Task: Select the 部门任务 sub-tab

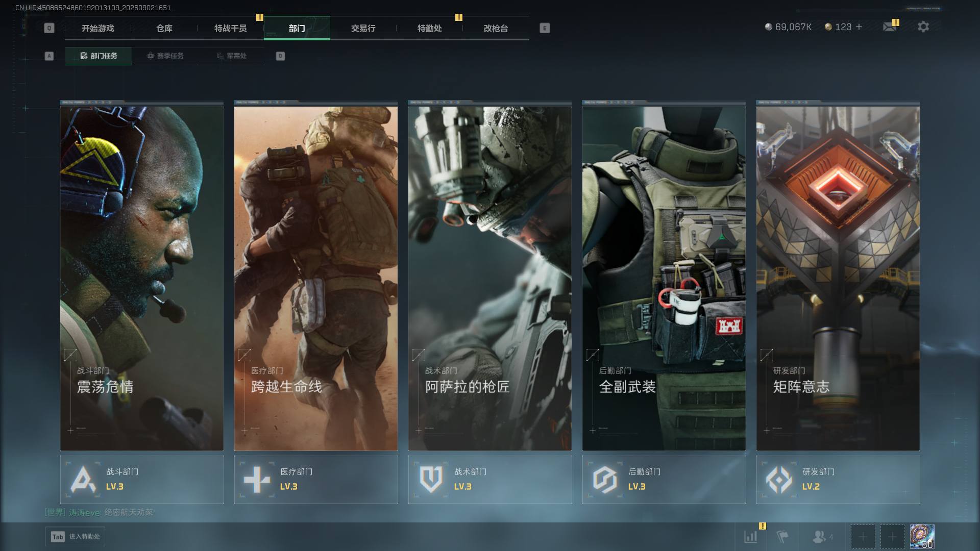Action: pos(99,56)
